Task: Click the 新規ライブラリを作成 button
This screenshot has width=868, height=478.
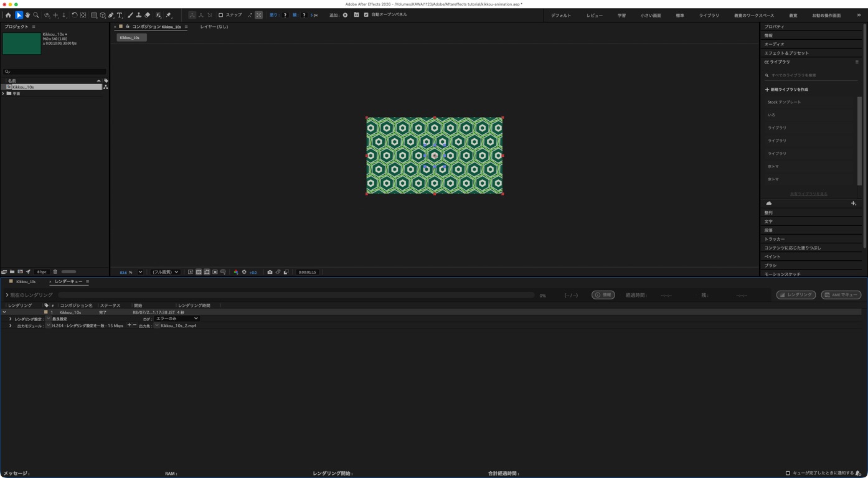Action: click(786, 89)
